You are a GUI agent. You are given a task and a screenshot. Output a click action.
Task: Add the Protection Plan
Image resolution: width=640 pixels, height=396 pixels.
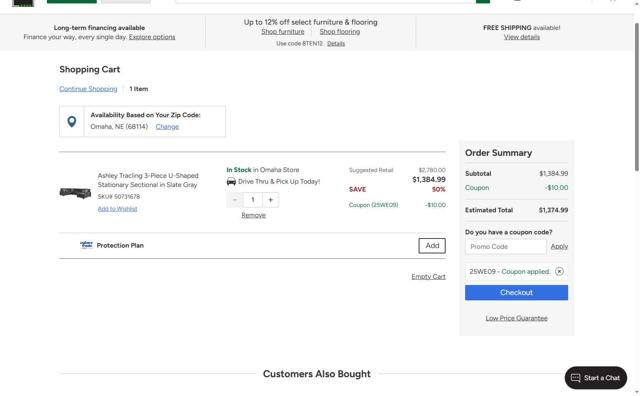[x=432, y=246]
